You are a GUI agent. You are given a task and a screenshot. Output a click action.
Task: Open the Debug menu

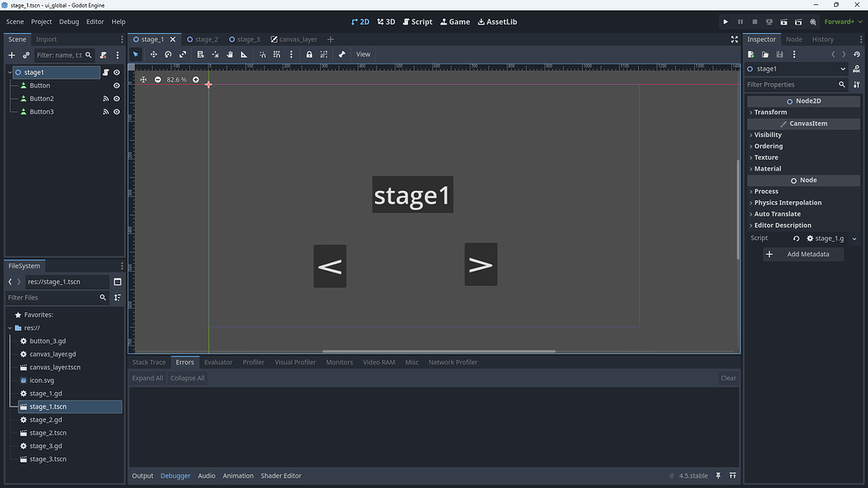tap(70, 21)
